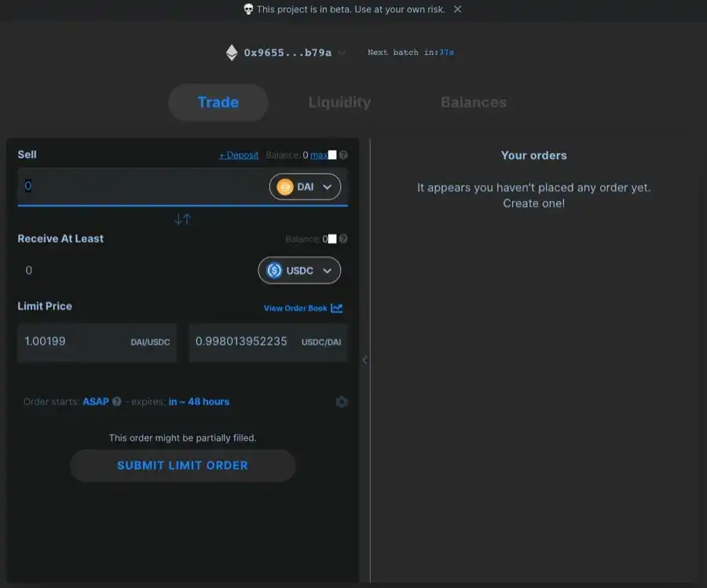The image size is (707, 588).
Task: Switch to the Liquidity tab
Action: tap(339, 102)
